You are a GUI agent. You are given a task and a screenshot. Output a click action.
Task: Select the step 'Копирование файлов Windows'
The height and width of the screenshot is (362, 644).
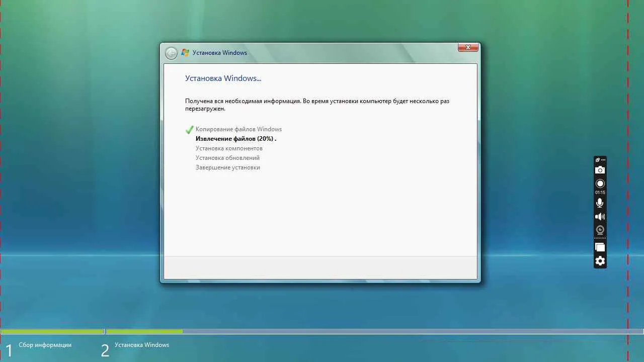[238, 129]
